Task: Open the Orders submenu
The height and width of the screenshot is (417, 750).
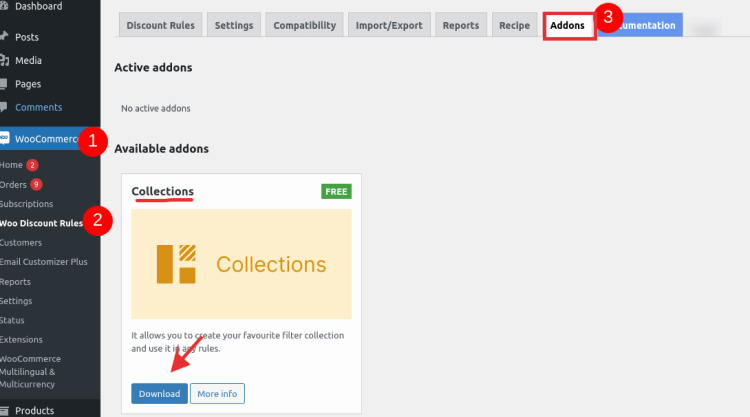Action: [x=13, y=185]
